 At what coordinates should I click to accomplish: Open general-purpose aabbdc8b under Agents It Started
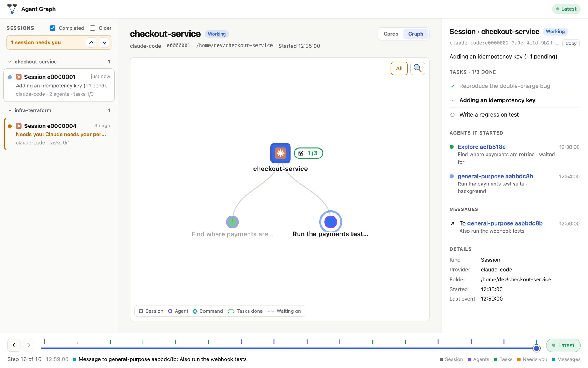point(495,176)
